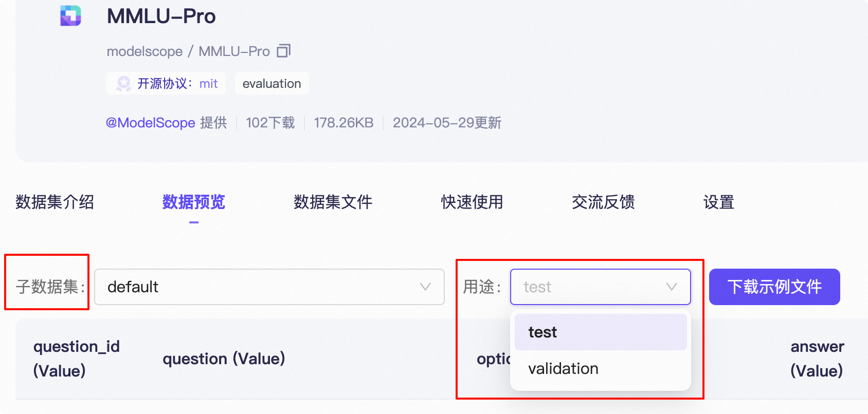
Task: Open the 设置 tab
Action: point(718,202)
